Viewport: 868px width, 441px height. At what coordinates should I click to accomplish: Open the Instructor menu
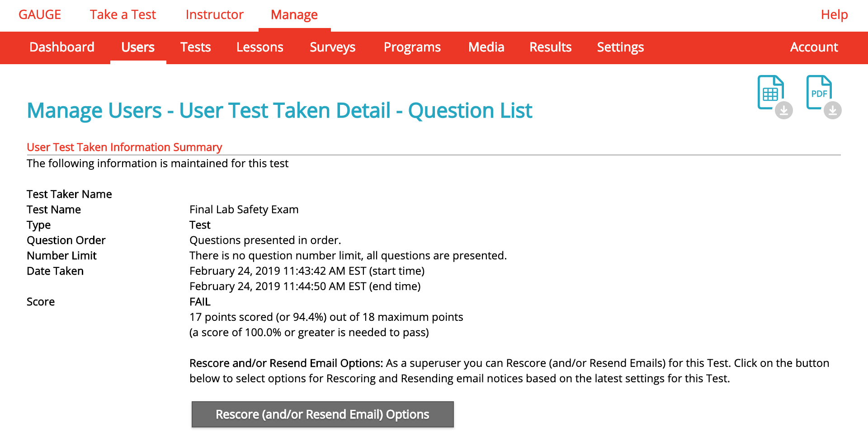[214, 14]
